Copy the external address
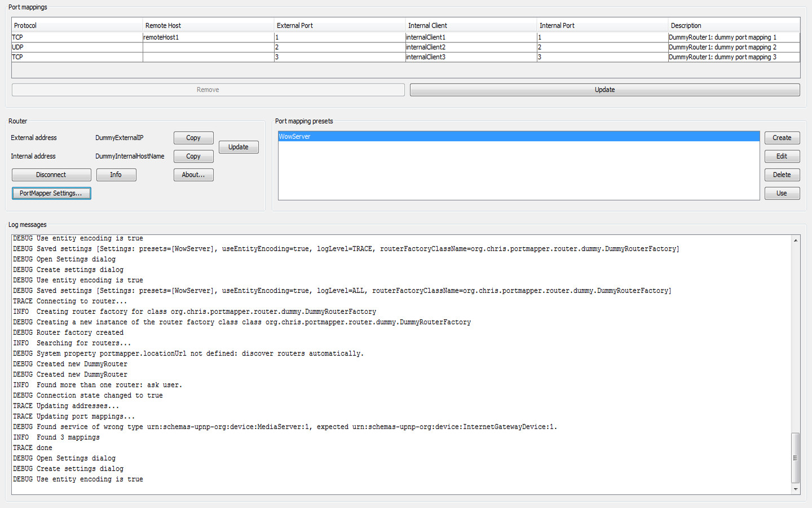Image resolution: width=812 pixels, height=508 pixels. coord(193,138)
